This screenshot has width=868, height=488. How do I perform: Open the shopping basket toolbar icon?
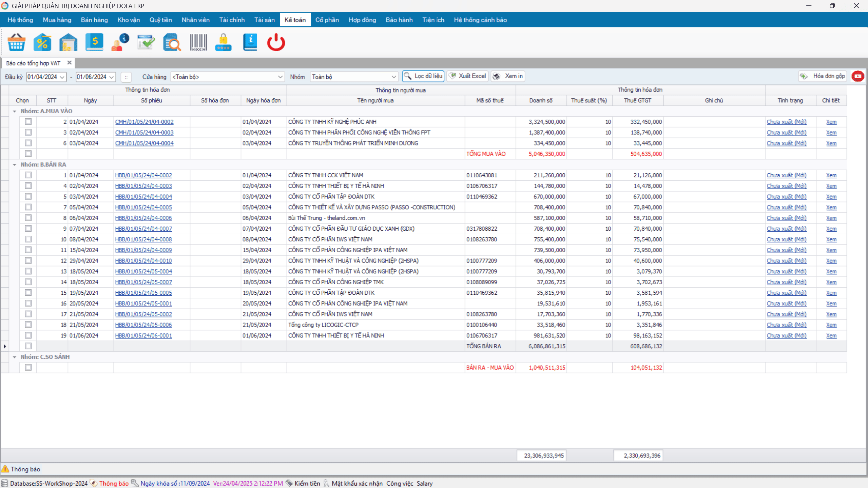[16, 42]
